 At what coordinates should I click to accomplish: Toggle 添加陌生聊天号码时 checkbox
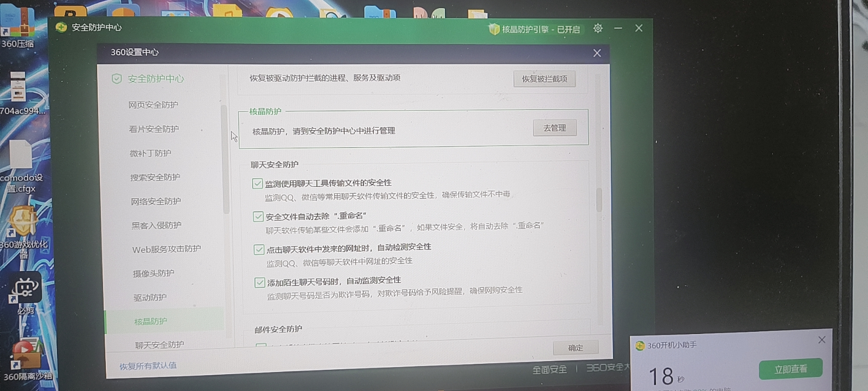pyautogui.click(x=259, y=282)
